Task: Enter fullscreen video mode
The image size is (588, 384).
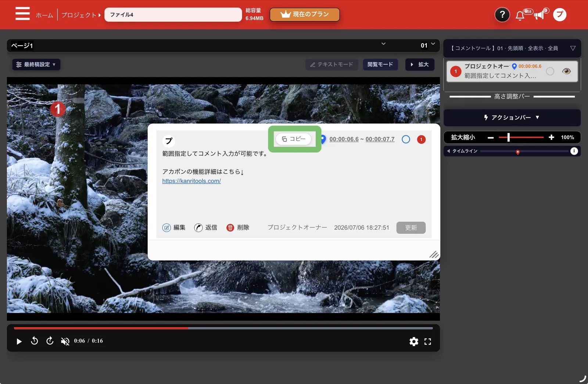Action: click(x=427, y=341)
